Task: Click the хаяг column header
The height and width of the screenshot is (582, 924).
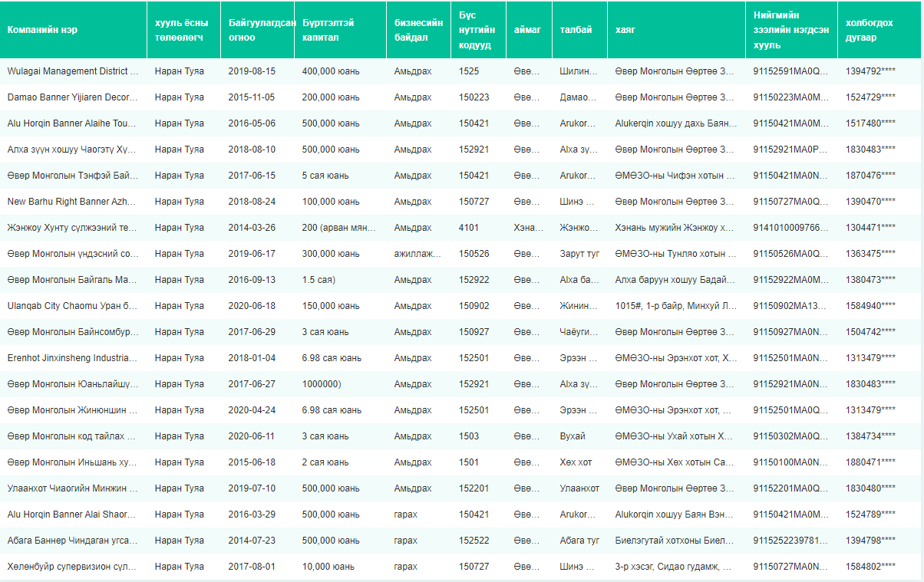Action: pyautogui.click(x=625, y=30)
